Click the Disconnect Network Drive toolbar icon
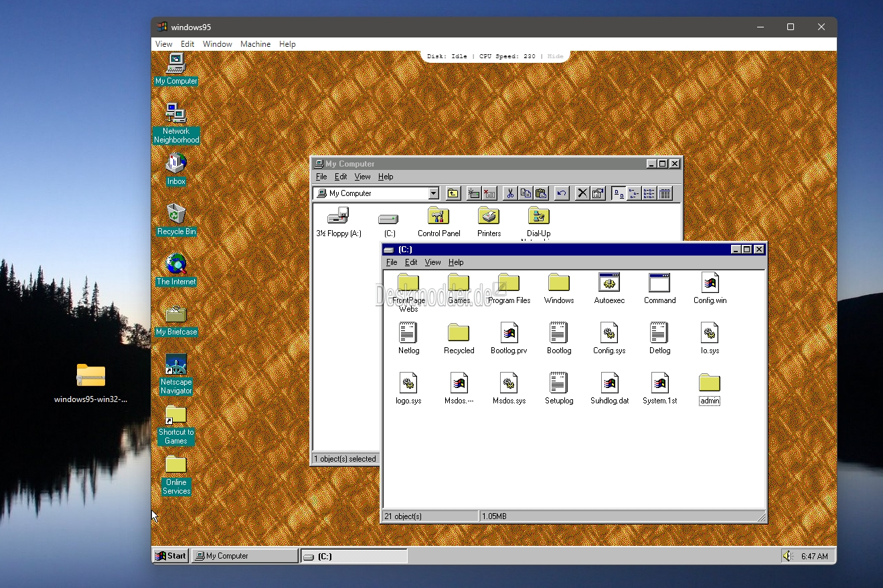This screenshot has width=883, height=588. click(x=489, y=193)
